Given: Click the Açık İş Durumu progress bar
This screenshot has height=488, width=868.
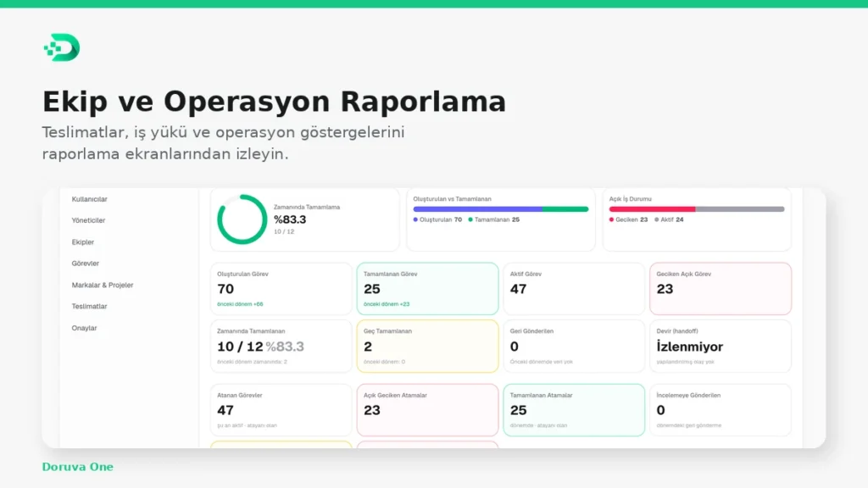Looking at the screenshot, I should coord(697,209).
